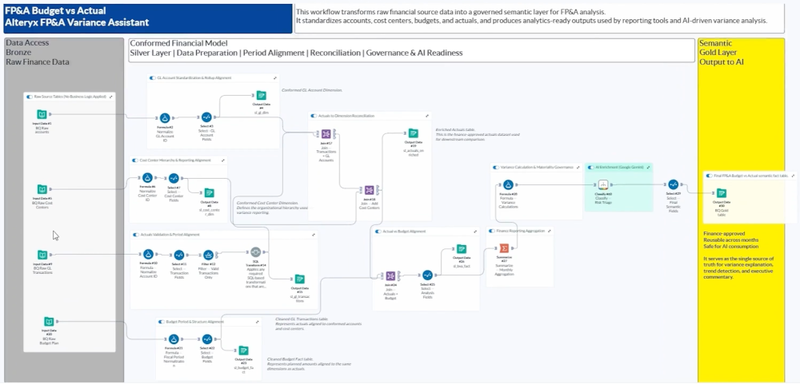This screenshot has width=800, height=384.
Task: Select the sl_gl_transactions Output Data tool
Action: point(300,279)
